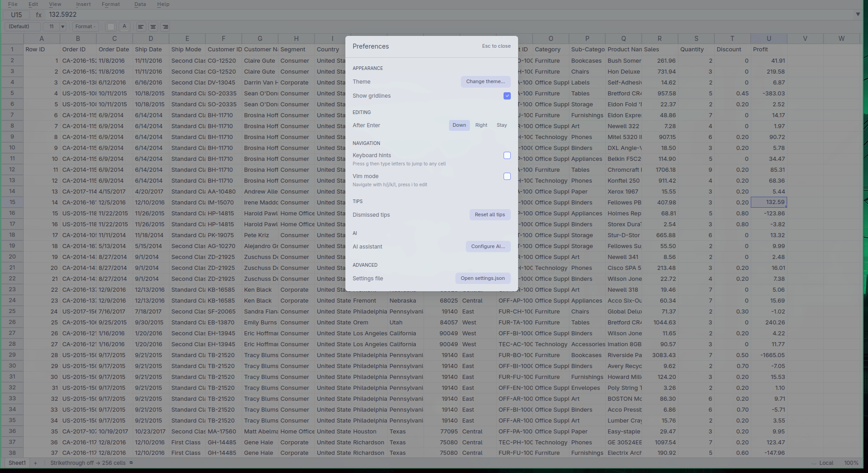This screenshot has height=473, width=868.
Task: Click the 100% zoom indicator
Action: tap(851, 463)
